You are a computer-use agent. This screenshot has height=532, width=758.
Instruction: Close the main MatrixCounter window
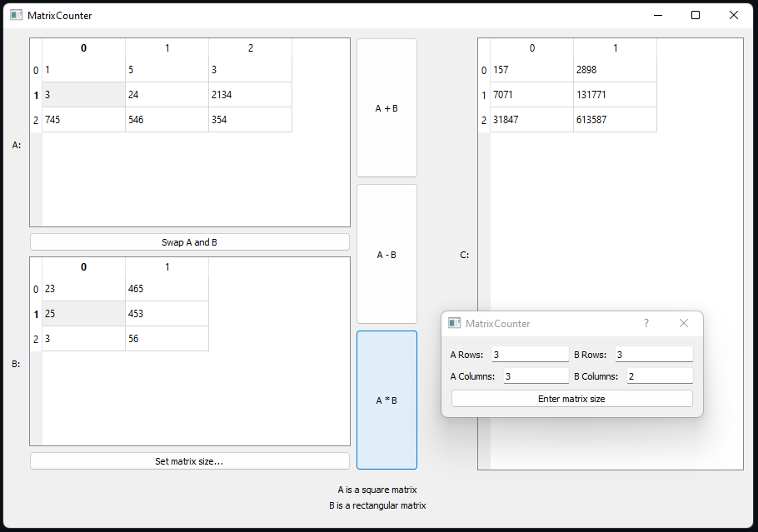[x=733, y=15]
